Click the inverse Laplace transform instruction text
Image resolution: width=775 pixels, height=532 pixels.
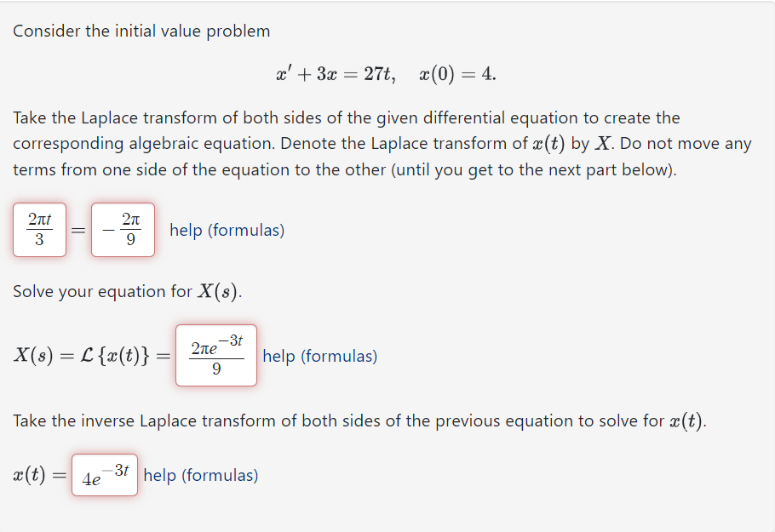pos(366,420)
